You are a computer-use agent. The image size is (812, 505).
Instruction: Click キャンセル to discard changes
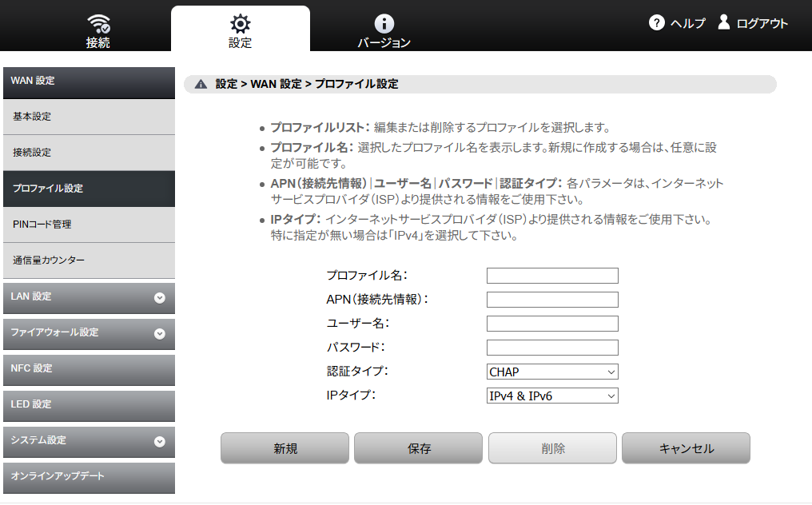click(685, 448)
